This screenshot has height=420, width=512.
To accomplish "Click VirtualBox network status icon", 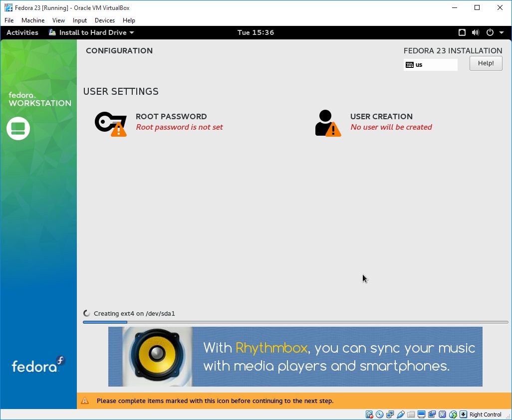I will pos(390,415).
